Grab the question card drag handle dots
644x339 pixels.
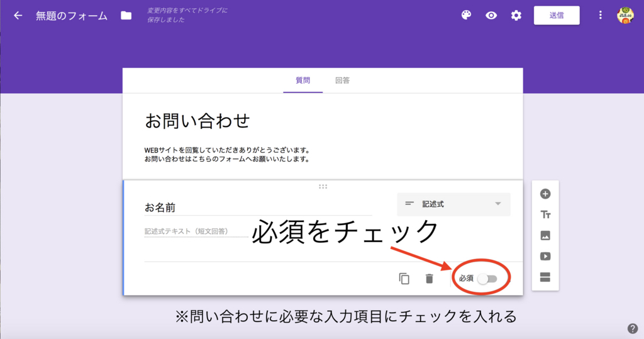tap(323, 187)
